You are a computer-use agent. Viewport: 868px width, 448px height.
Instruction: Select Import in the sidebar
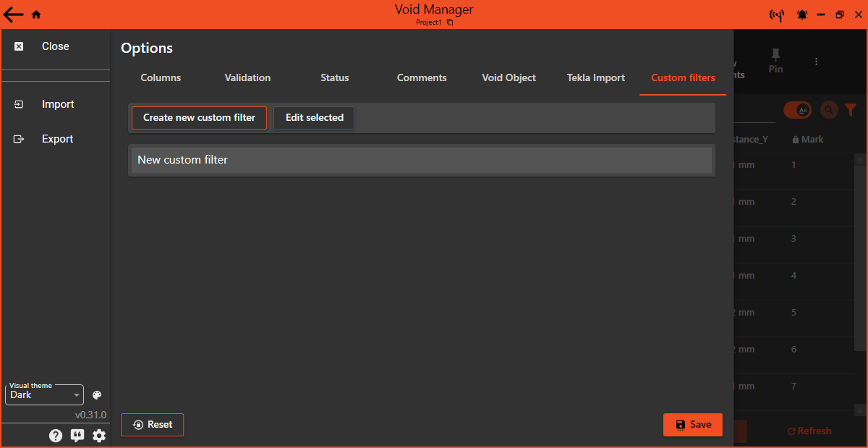click(x=57, y=104)
